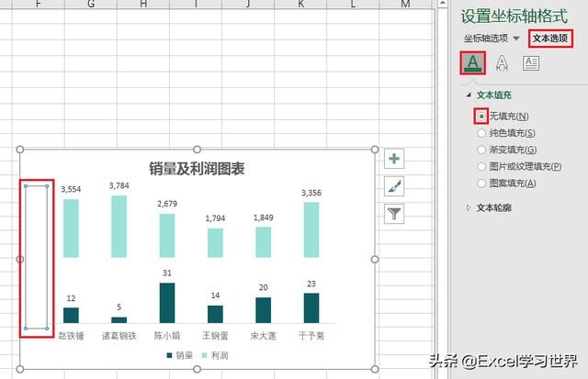Select 无填充(N) radio option

481,117
